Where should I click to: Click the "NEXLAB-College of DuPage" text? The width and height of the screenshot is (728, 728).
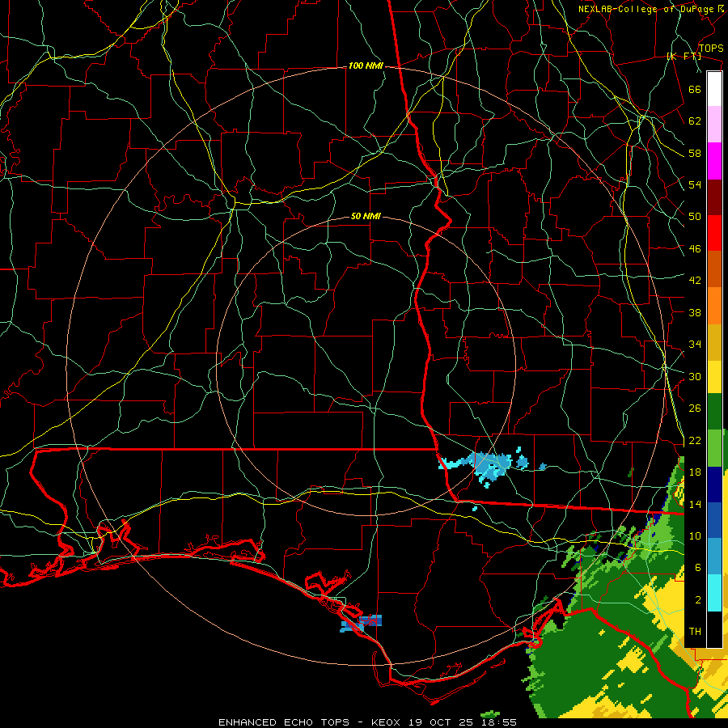tap(647, 9)
